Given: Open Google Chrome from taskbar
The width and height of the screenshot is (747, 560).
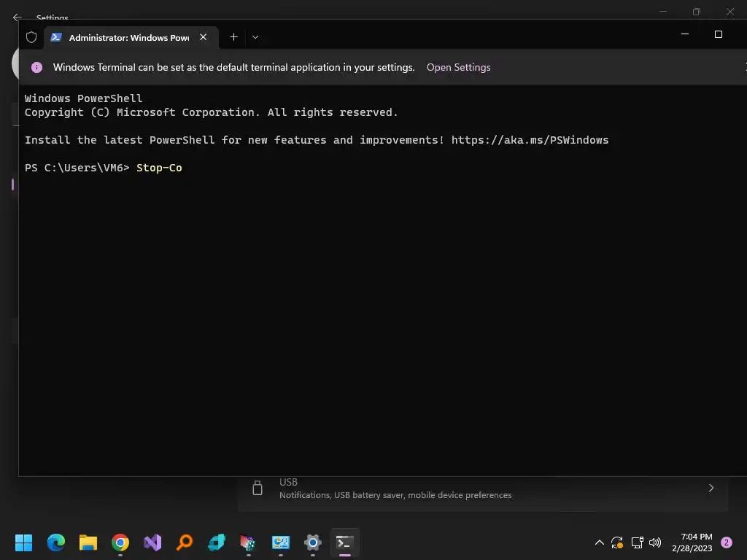Looking at the screenshot, I should [x=120, y=542].
